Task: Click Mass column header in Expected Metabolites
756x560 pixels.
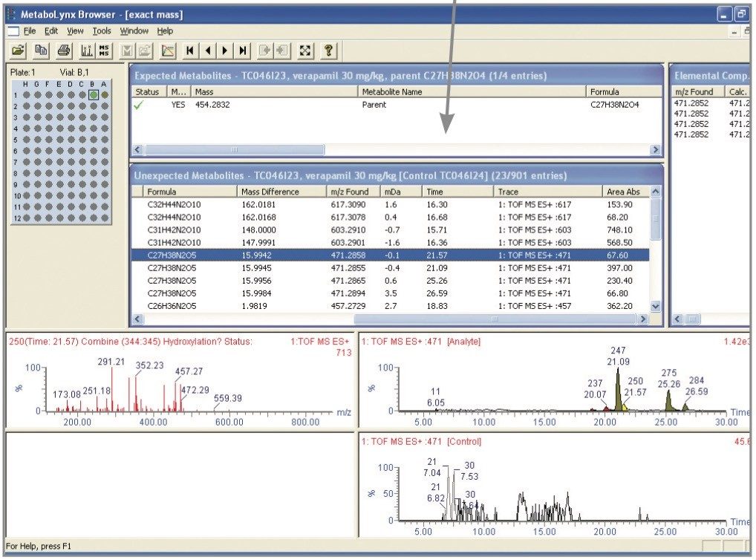Action: click(x=274, y=91)
